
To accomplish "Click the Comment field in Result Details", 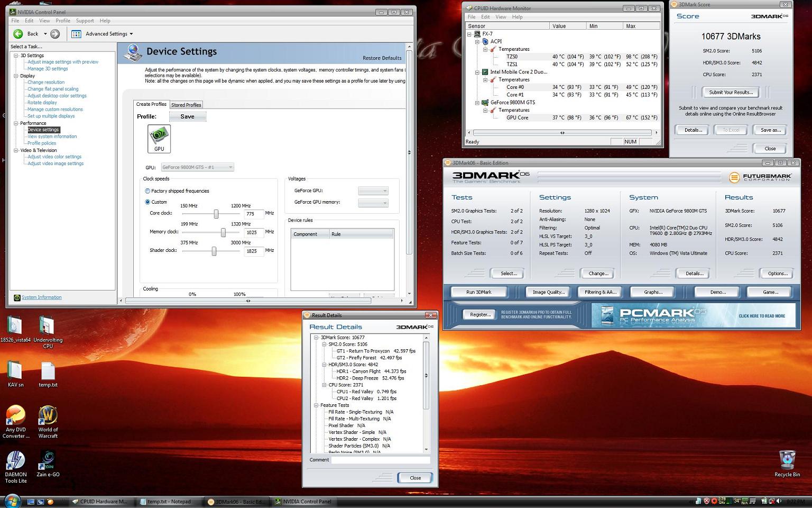I will pyautogui.click(x=381, y=460).
